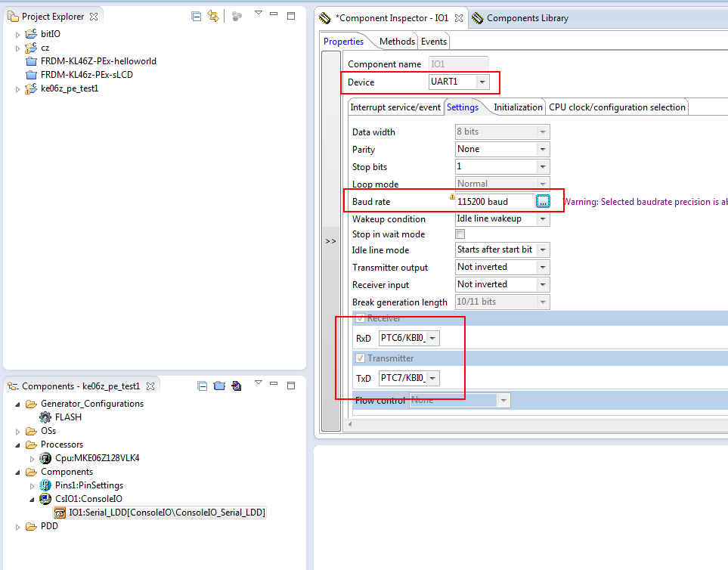
Task: Open the Initialization tab
Action: click(518, 107)
